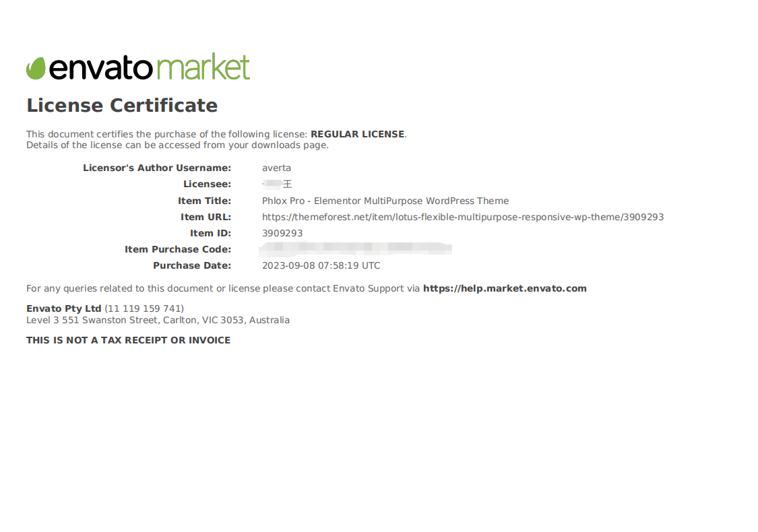The height and width of the screenshot is (532, 758).
Task: Click the Item URL label
Action: pos(206,217)
